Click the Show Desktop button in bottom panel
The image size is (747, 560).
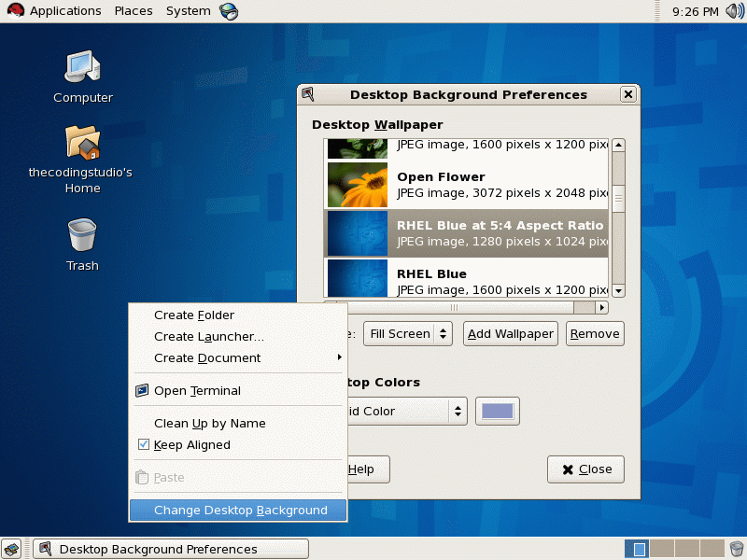click(11, 549)
